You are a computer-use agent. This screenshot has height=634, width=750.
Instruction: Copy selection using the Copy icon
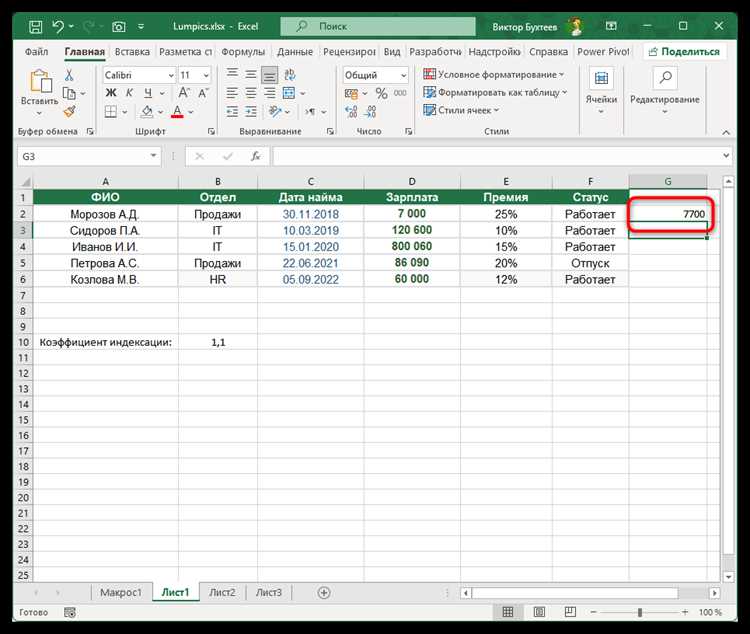[69, 93]
